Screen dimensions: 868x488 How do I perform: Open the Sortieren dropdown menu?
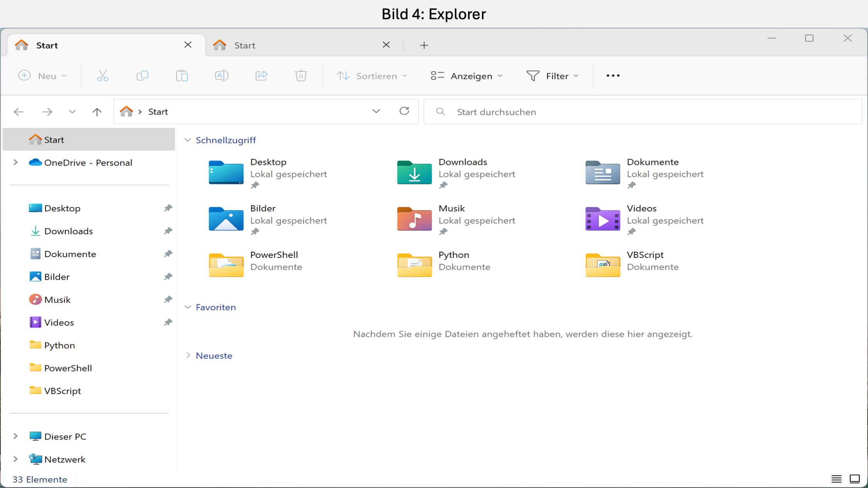click(x=372, y=76)
